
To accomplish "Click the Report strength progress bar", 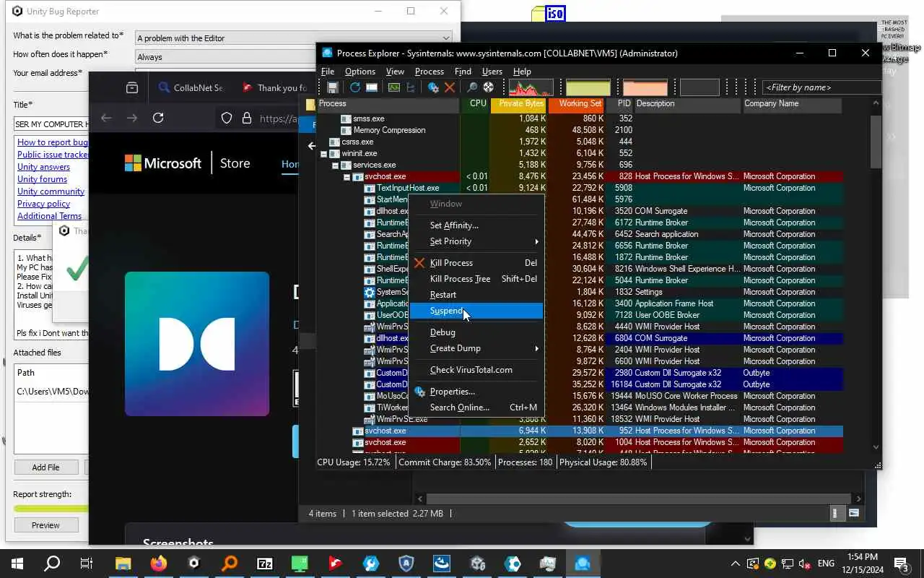I will point(51,509).
